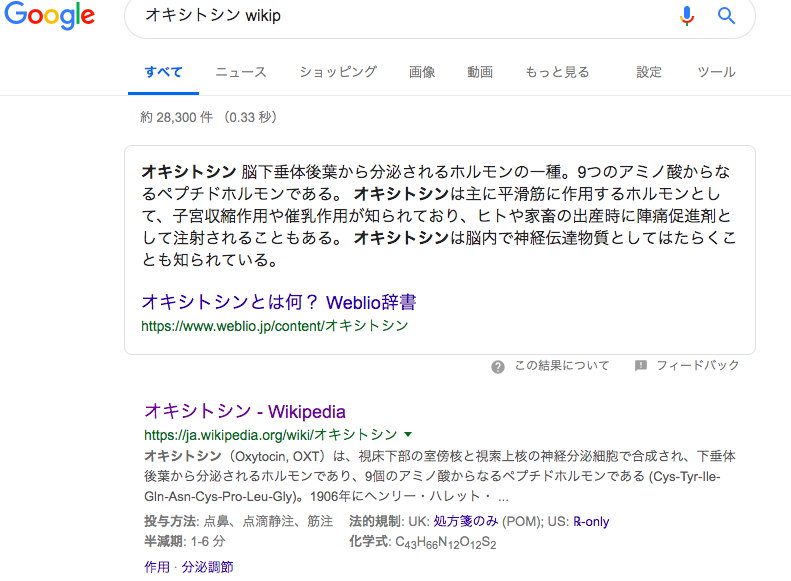
Task: Switch to the 動画 tab
Action: click(x=480, y=72)
